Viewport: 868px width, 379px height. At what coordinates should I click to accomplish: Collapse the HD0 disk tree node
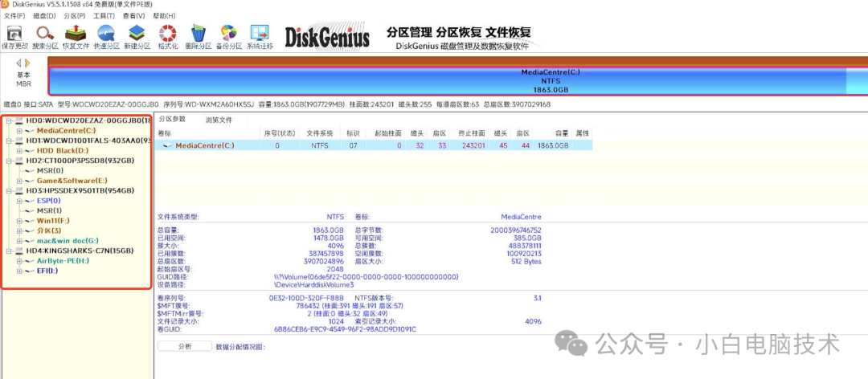(x=9, y=120)
